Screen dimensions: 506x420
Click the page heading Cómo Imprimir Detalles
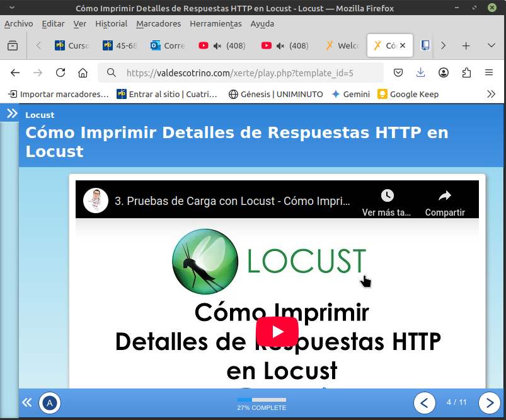point(237,142)
